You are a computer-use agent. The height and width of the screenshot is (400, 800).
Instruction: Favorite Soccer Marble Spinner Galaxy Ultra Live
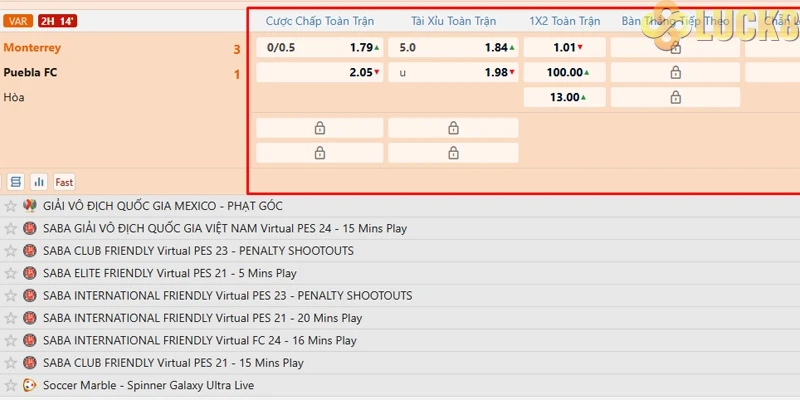(10, 385)
